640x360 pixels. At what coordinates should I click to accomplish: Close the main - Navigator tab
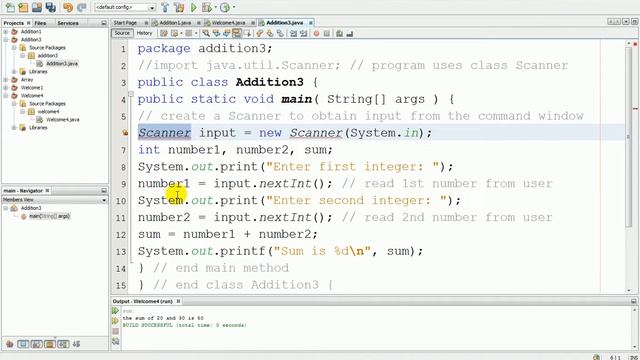click(47, 191)
